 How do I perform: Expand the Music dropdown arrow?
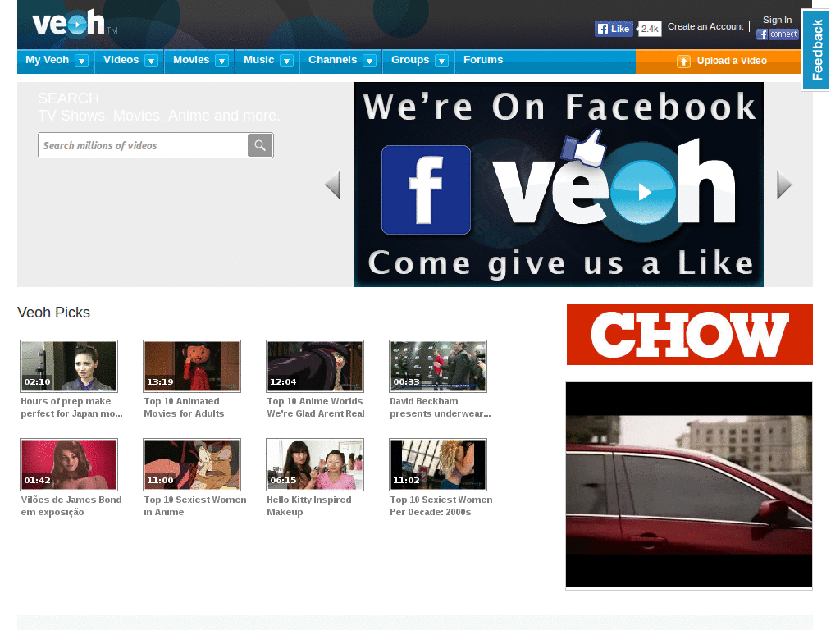coord(286,61)
